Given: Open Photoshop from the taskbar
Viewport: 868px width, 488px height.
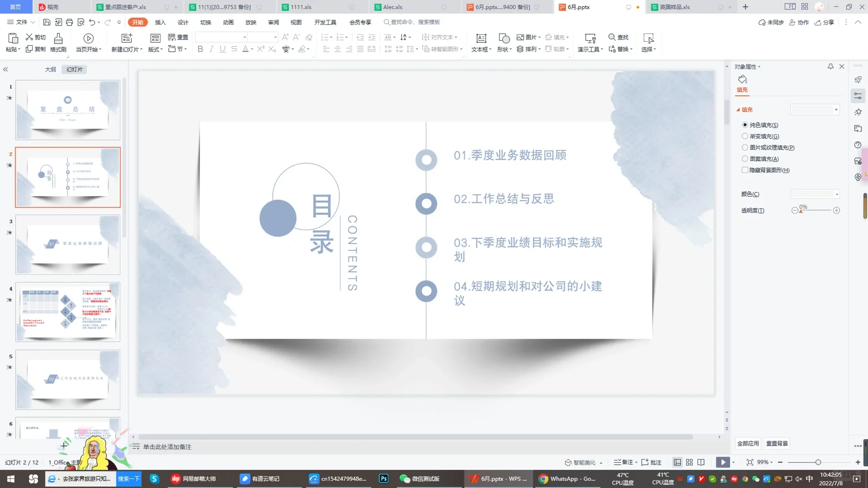Looking at the screenshot, I should tap(384, 479).
